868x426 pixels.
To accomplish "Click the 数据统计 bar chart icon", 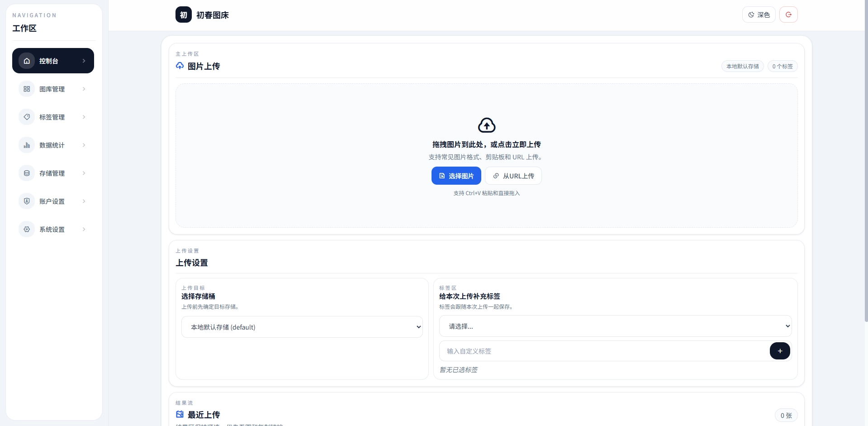I will (27, 145).
